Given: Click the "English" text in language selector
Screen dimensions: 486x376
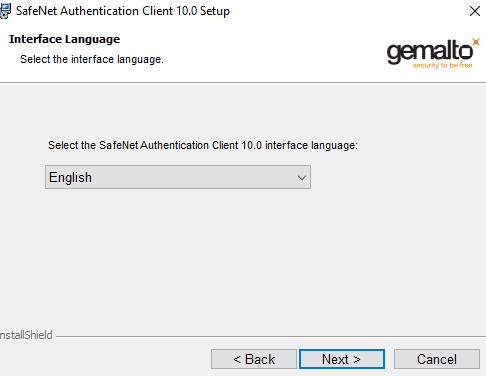Looking at the screenshot, I should (70, 177).
